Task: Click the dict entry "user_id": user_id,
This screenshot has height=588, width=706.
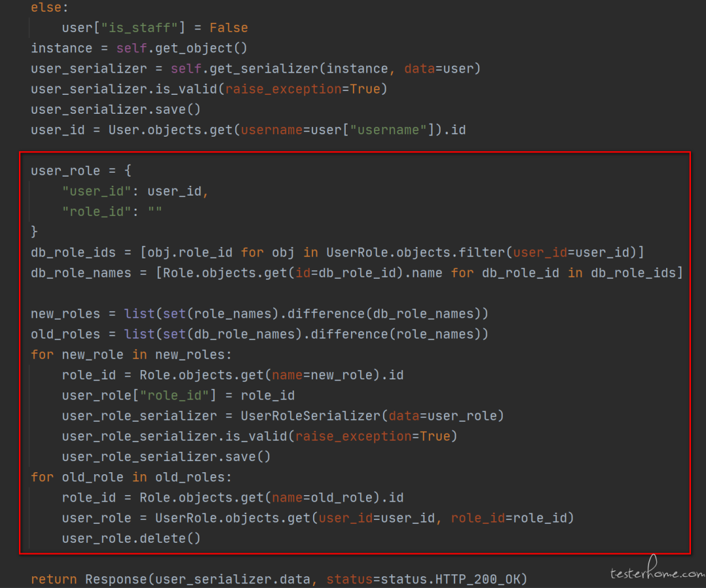Action: tap(135, 192)
